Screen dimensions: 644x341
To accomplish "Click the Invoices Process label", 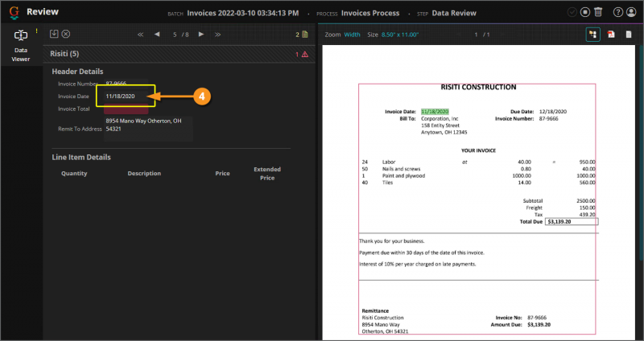I will (370, 13).
